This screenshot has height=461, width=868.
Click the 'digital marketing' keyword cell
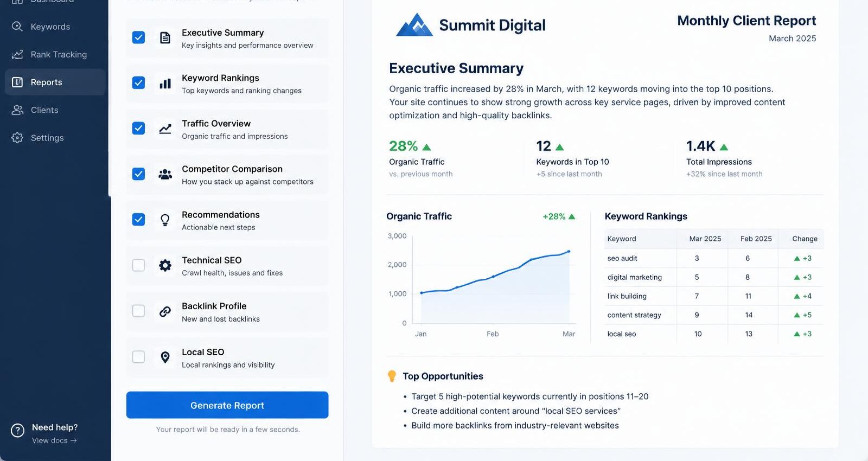tap(635, 277)
